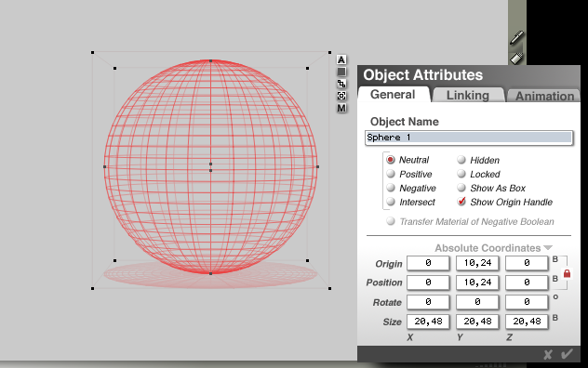Click the Object Name text field

point(469,138)
